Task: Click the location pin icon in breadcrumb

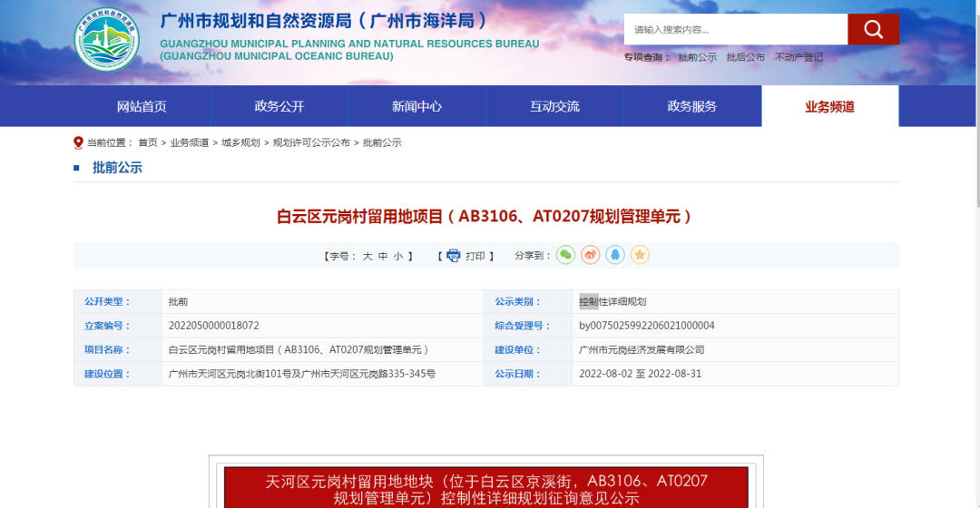Action: 78,143
